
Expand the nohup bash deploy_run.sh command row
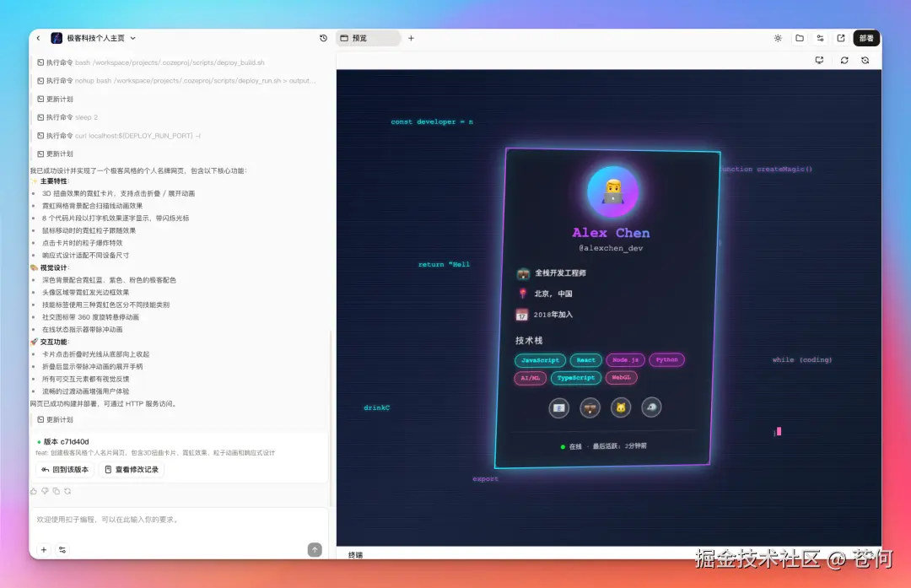[x=176, y=81]
